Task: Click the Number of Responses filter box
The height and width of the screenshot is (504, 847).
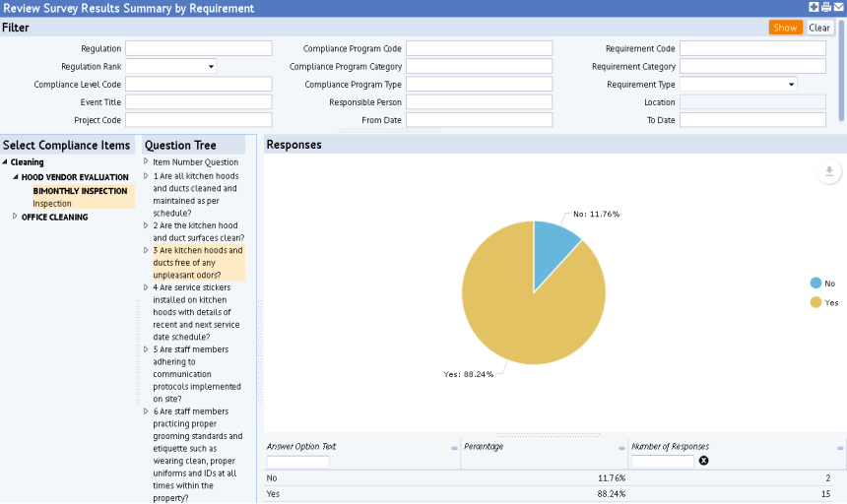Action: pos(662,462)
